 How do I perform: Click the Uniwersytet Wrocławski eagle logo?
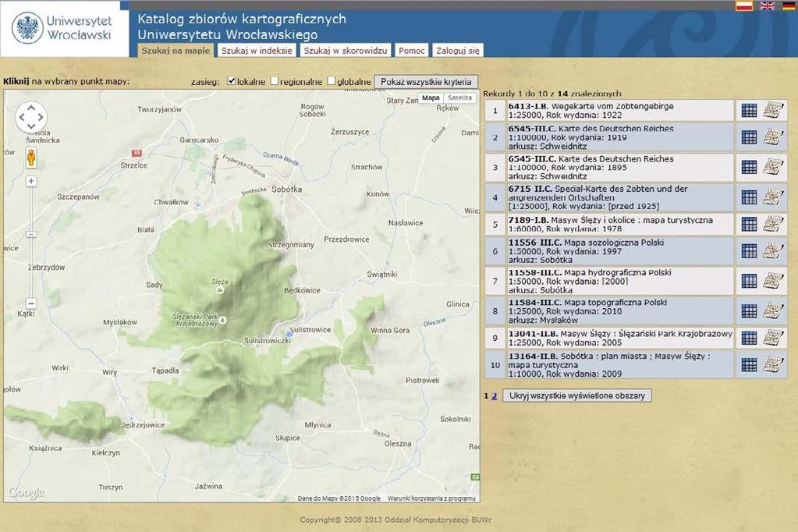[27, 28]
